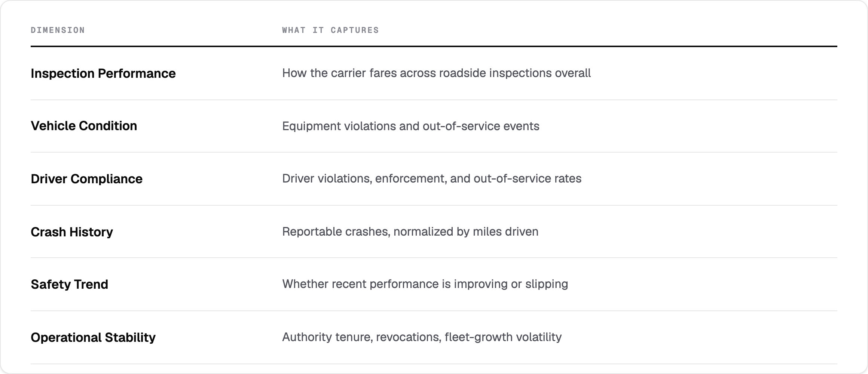868x374 pixels.
Task: Click the WHAT IT CAPTURES column header
Action: point(330,30)
